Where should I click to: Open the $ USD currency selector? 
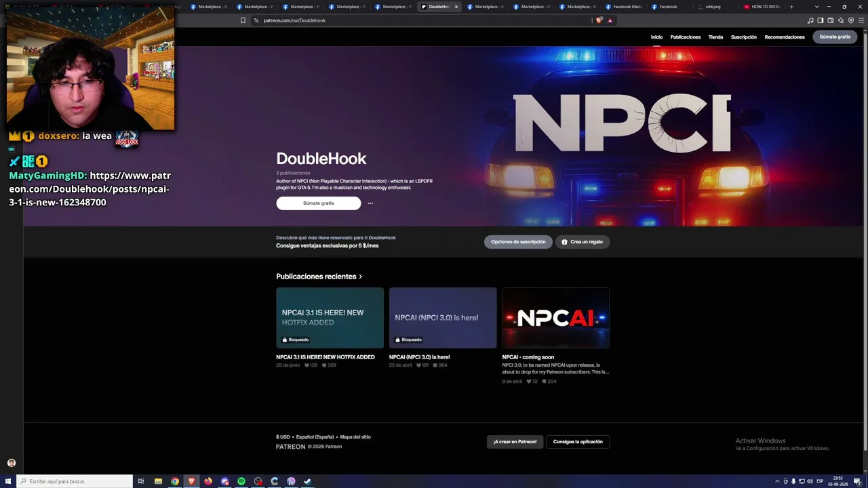[283, 437]
